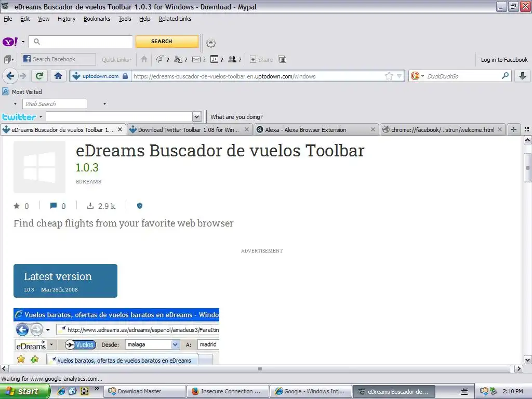
Task: Go back with the back arrow
Action: coord(10,76)
